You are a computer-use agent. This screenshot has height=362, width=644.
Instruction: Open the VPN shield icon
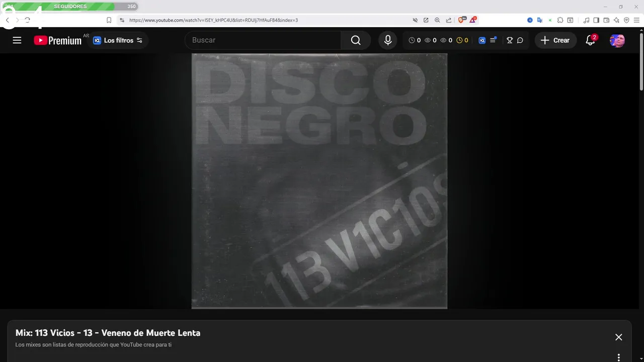click(626, 20)
